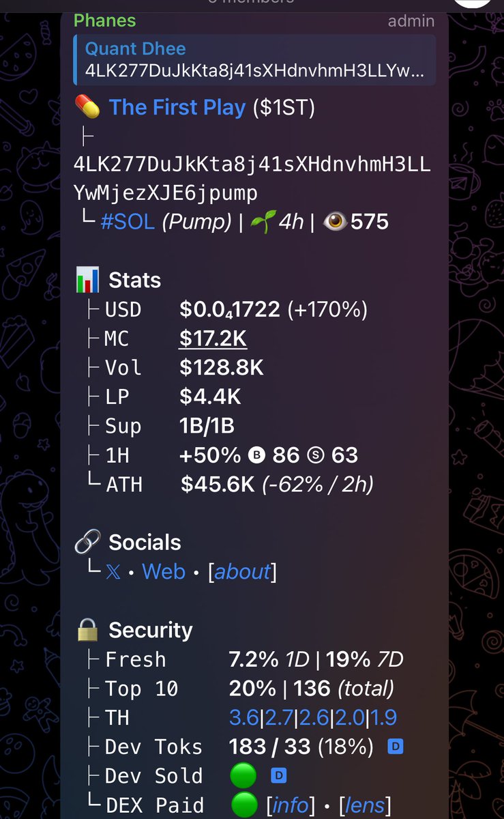The height and width of the screenshot is (819, 504).
Task: Open The First Play token link
Action: (177, 108)
